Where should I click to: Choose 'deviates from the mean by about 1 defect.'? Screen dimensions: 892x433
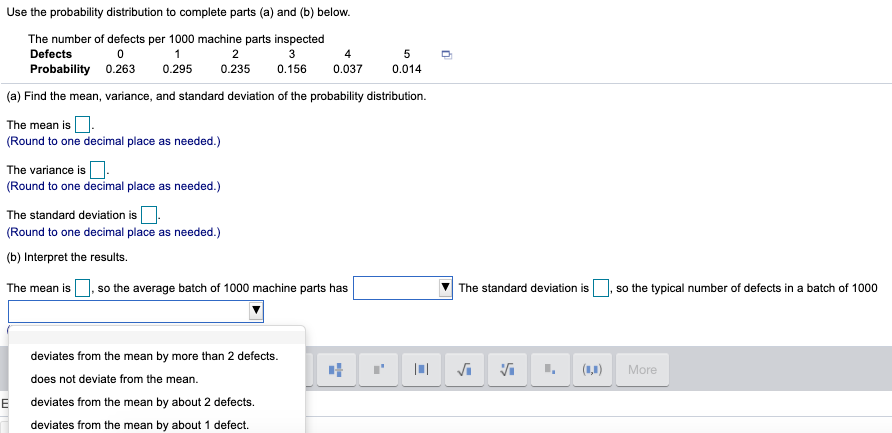pos(139,424)
